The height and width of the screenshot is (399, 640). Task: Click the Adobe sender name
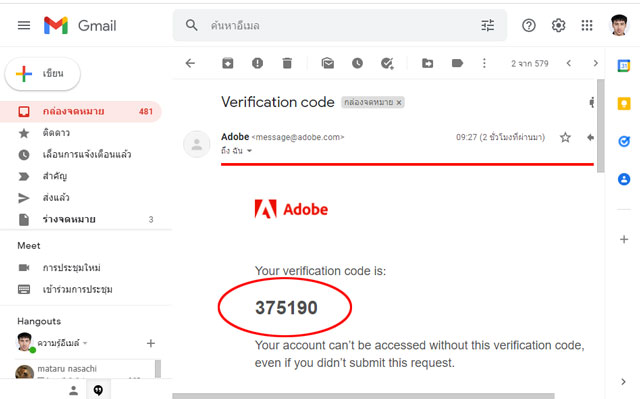(235, 137)
